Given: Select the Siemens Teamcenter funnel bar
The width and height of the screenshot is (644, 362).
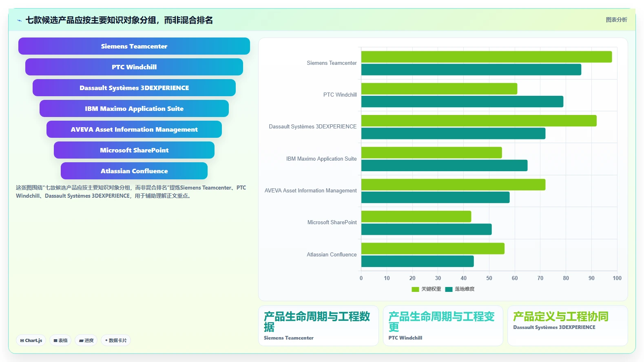Looking at the screenshot, I should pyautogui.click(x=134, y=46).
